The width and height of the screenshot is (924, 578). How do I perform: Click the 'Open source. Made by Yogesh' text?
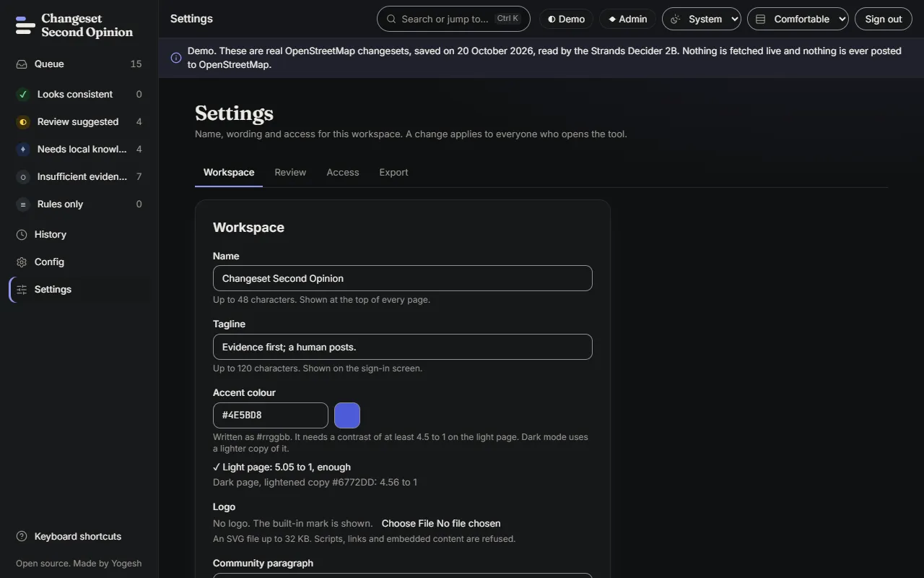point(79,564)
